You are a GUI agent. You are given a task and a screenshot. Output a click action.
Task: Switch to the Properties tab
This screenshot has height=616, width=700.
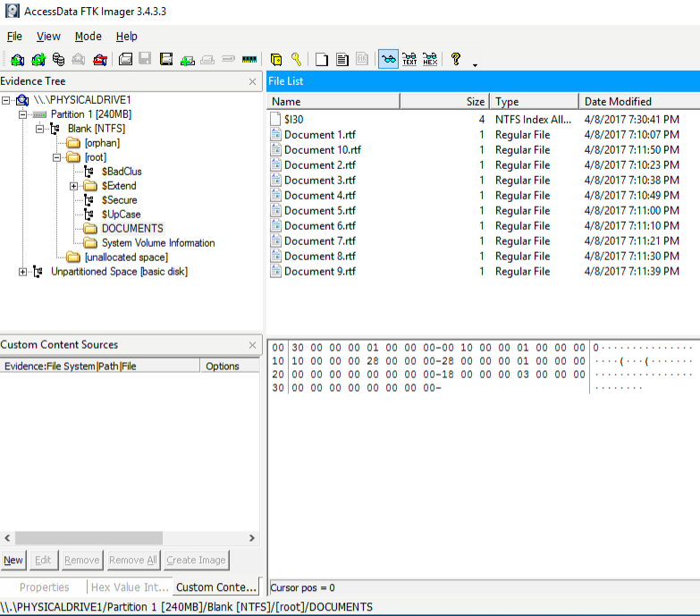pos(44,587)
